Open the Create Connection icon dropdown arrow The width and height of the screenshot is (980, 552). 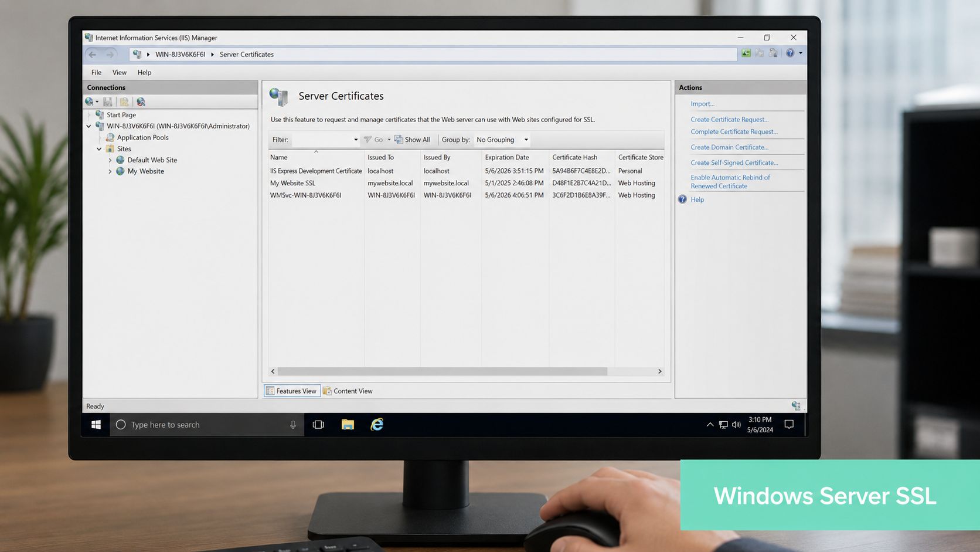coord(97,102)
